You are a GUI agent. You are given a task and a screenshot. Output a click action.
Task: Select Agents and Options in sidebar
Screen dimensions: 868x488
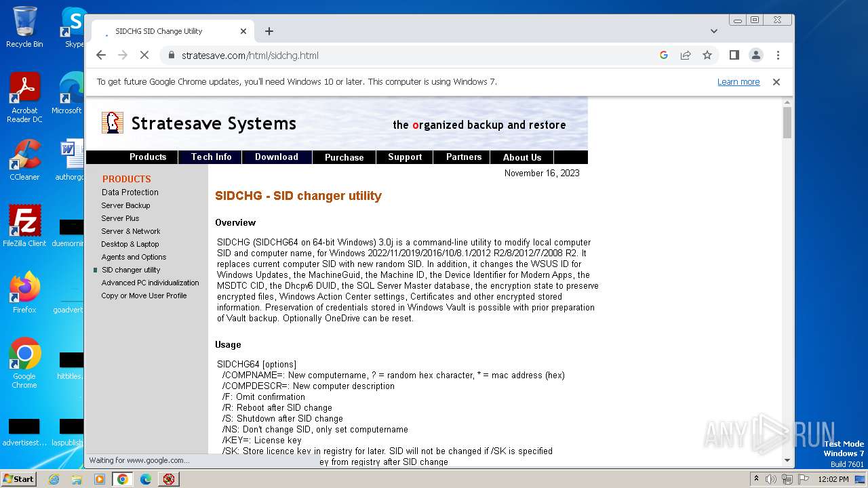(x=134, y=257)
